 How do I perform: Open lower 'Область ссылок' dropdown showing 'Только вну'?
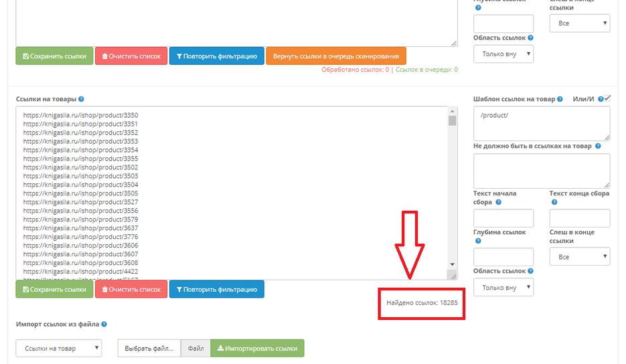503,288
